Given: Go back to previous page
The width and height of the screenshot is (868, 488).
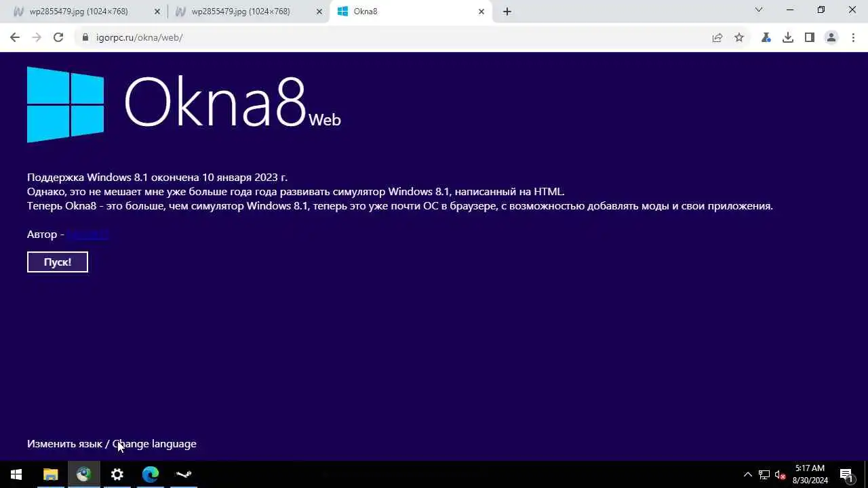Looking at the screenshot, I should [x=15, y=37].
